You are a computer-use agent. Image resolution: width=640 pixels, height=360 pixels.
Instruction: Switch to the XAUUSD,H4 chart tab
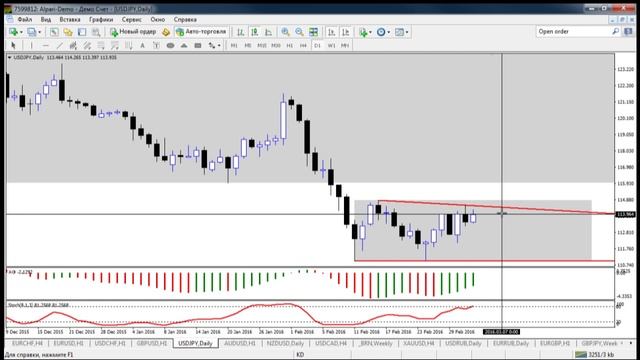point(419,343)
